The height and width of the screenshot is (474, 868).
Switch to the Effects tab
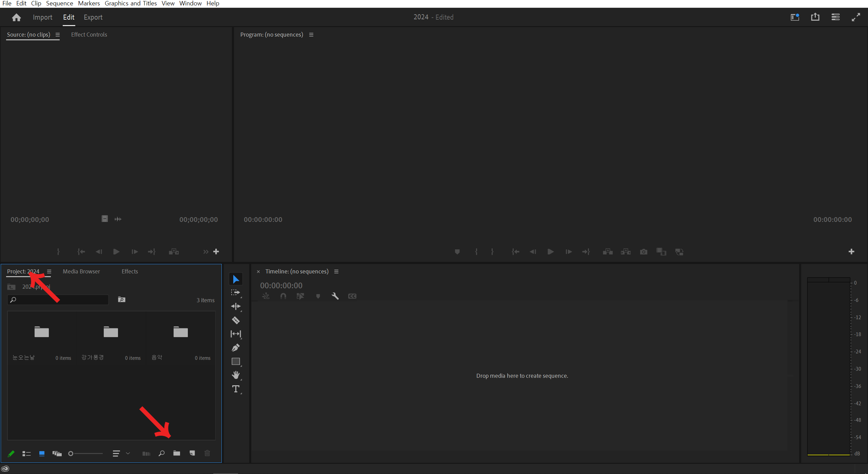pos(130,271)
